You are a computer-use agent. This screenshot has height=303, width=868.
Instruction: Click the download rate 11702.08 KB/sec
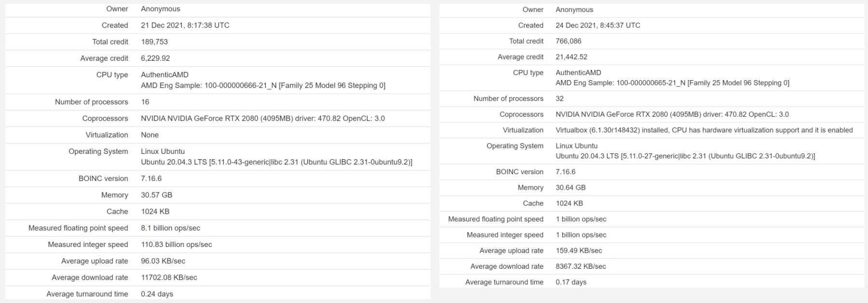coord(169,277)
